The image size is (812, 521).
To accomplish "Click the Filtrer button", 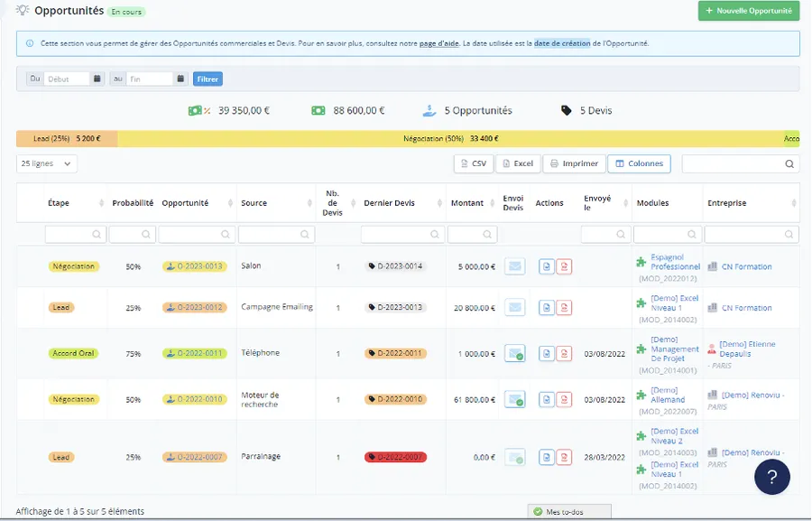I will [x=208, y=79].
